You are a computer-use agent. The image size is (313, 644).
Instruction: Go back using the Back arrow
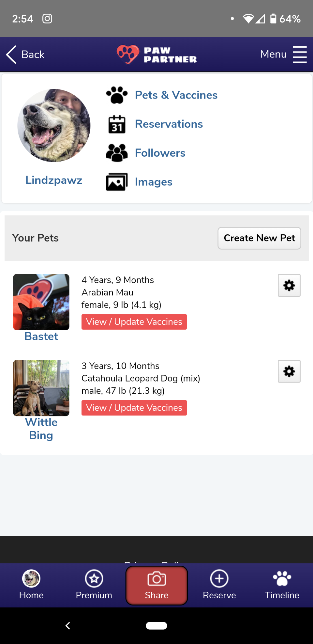coord(25,54)
